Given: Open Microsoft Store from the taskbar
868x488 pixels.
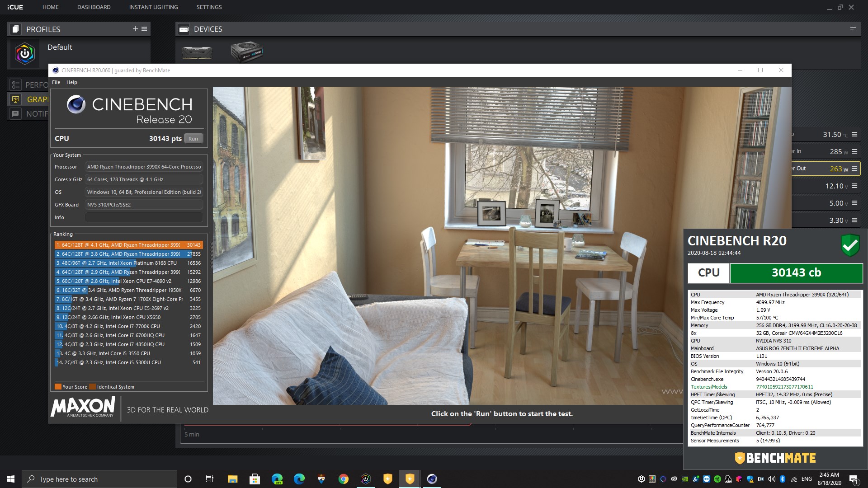Looking at the screenshot, I should (255, 479).
